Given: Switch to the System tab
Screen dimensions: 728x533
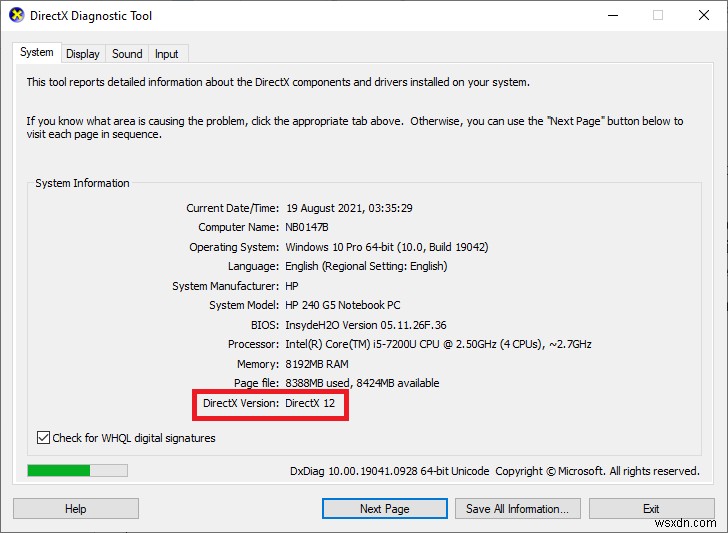Looking at the screenshot, I should point(37,52).
